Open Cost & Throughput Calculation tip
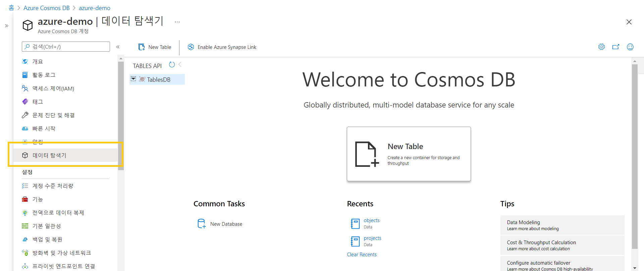 tap(562, 245)
